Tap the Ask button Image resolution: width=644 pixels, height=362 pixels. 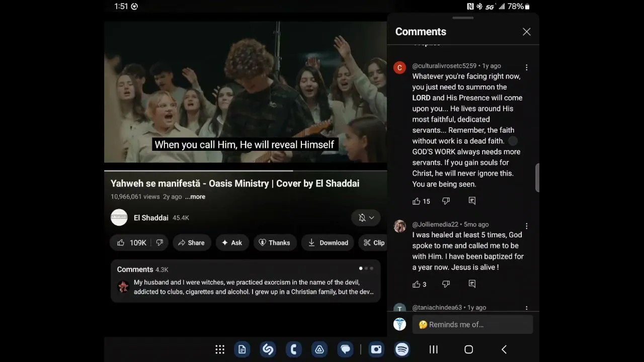coord(232,243)
